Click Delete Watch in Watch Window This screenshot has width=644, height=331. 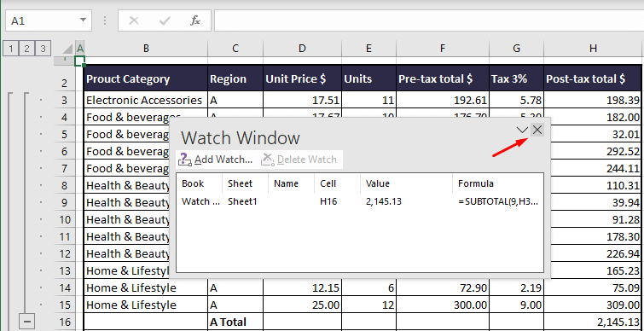[299, 160]
